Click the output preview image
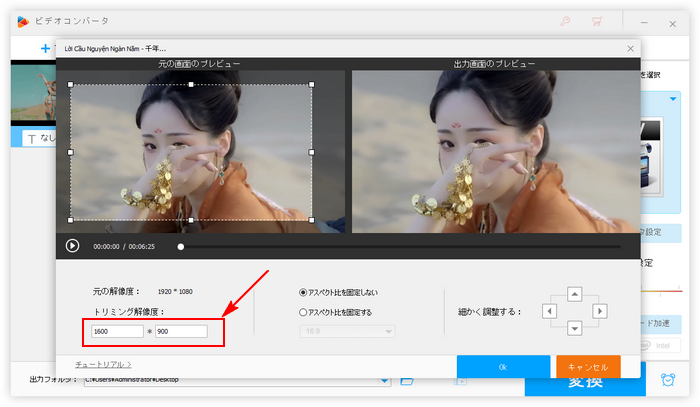This screenshot has width=700, height=407. coord(496,152)
